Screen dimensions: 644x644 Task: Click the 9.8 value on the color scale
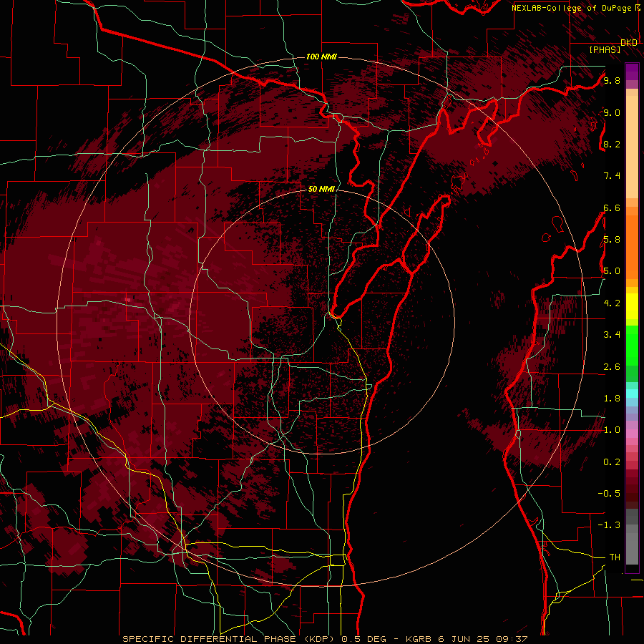pos(612,81)
